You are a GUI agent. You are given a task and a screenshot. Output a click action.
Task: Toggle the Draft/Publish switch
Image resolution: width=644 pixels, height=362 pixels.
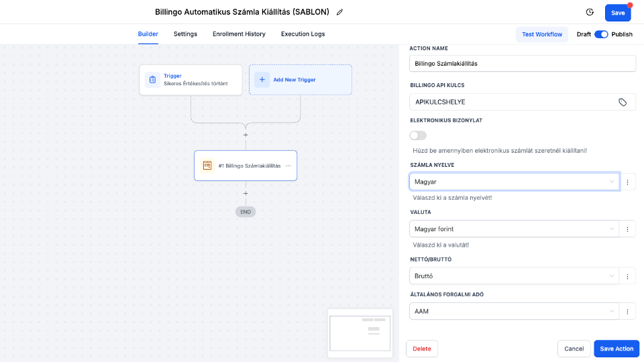601,34
